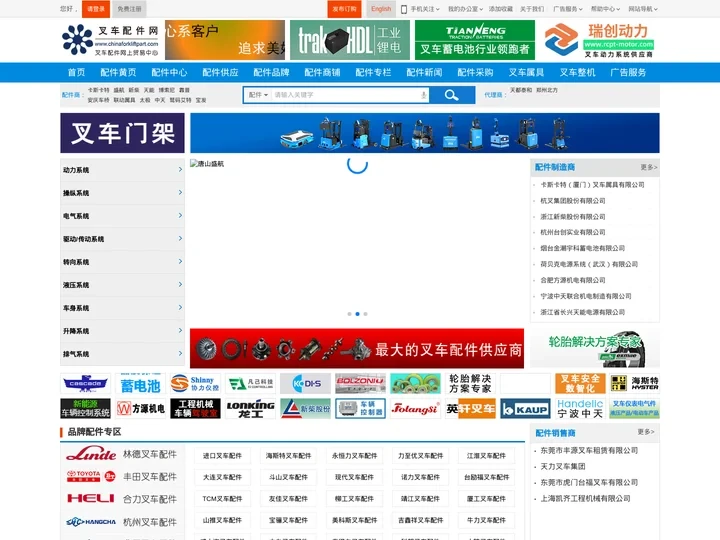Open the Shinny 协力仪控 logo tile
Viewport: 720px width, 540px height.
[x=195, y=383]
